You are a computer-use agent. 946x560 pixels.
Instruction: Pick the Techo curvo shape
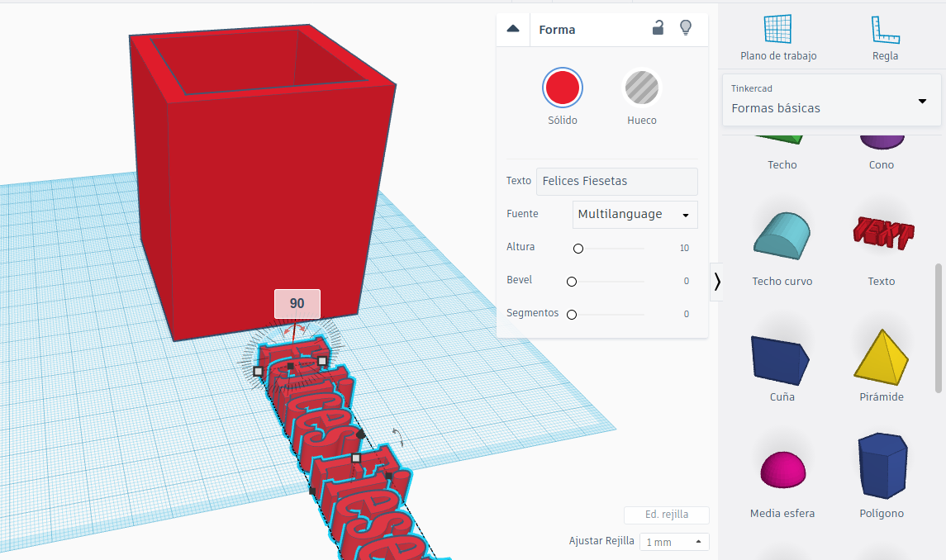[782, 235]
